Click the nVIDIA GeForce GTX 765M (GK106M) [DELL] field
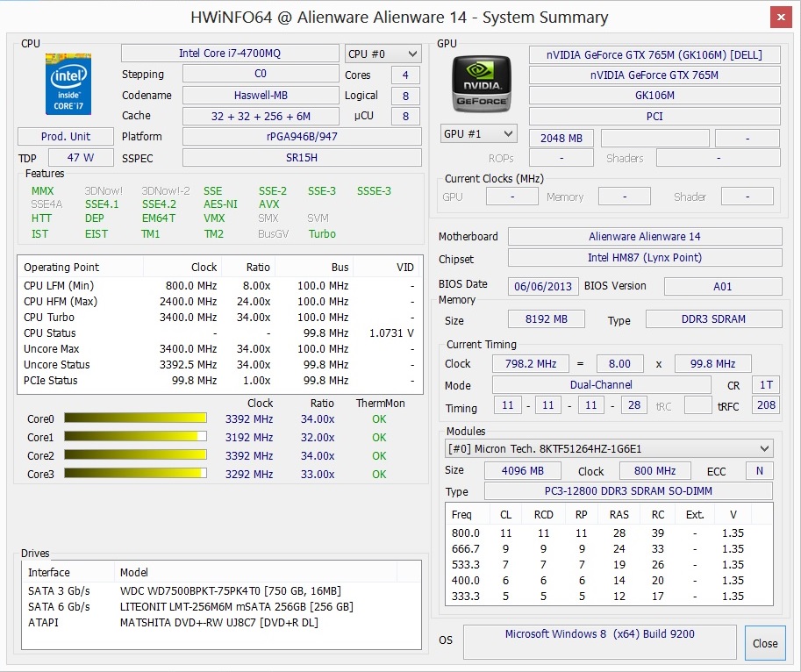Screen dimensions: 801x672 click(x=654, y=54)
